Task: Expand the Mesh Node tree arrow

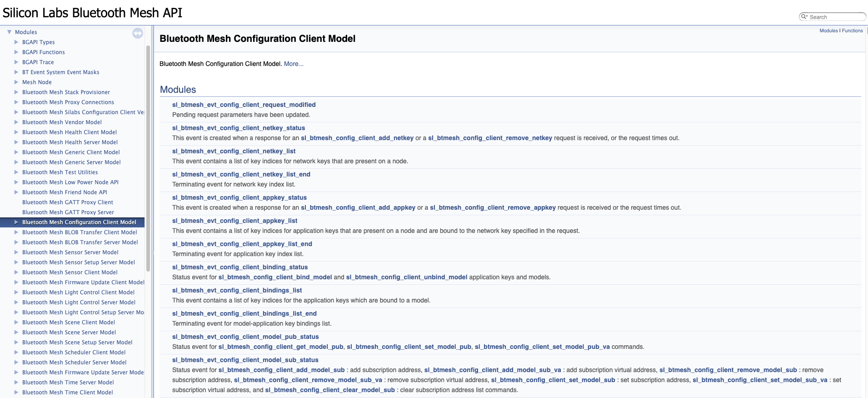Action: click(16, 82)
